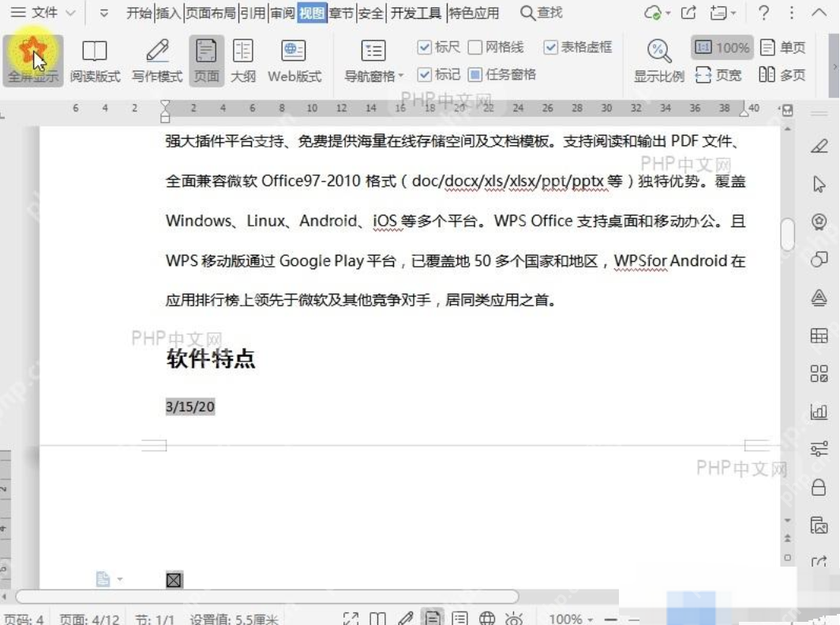This screenshot has width=840, height=625.
Task: Open the pen style sidebar icon
Action: click(x=819, y=146)
